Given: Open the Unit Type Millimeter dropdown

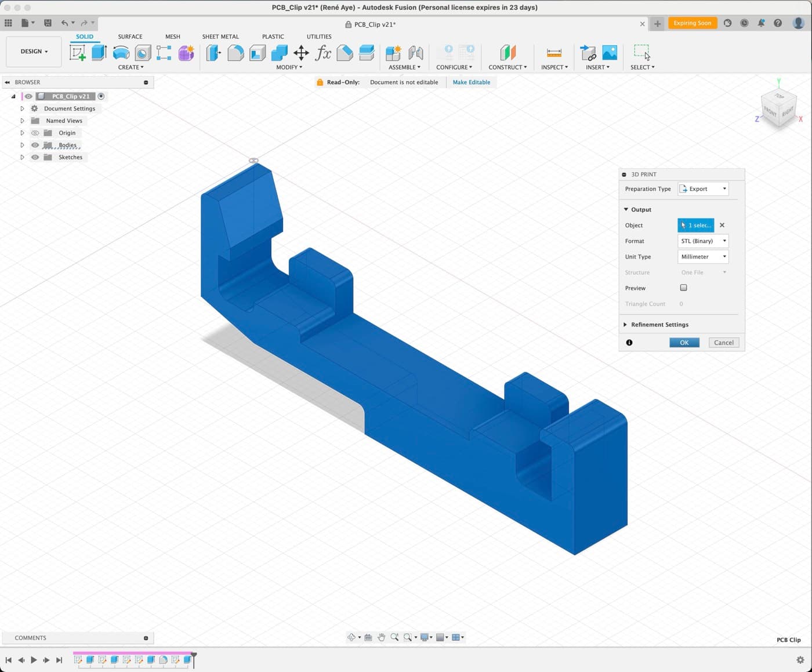Looking at the screenshot, I should pos(703,257).
